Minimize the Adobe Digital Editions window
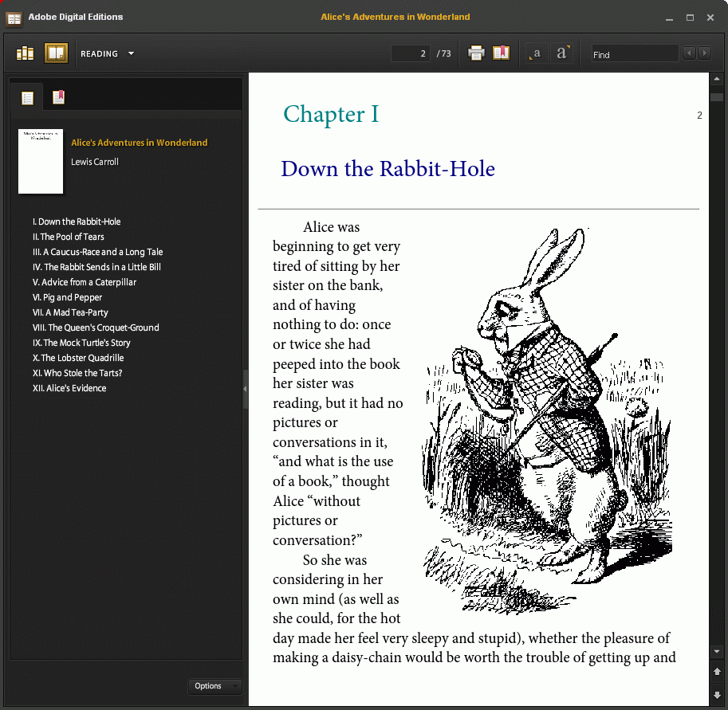 click(669, 18)
